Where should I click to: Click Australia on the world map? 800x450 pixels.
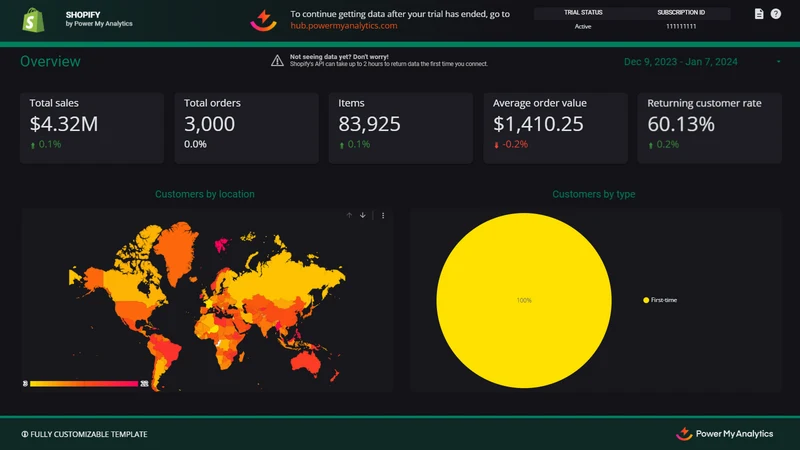pos(306,363)
